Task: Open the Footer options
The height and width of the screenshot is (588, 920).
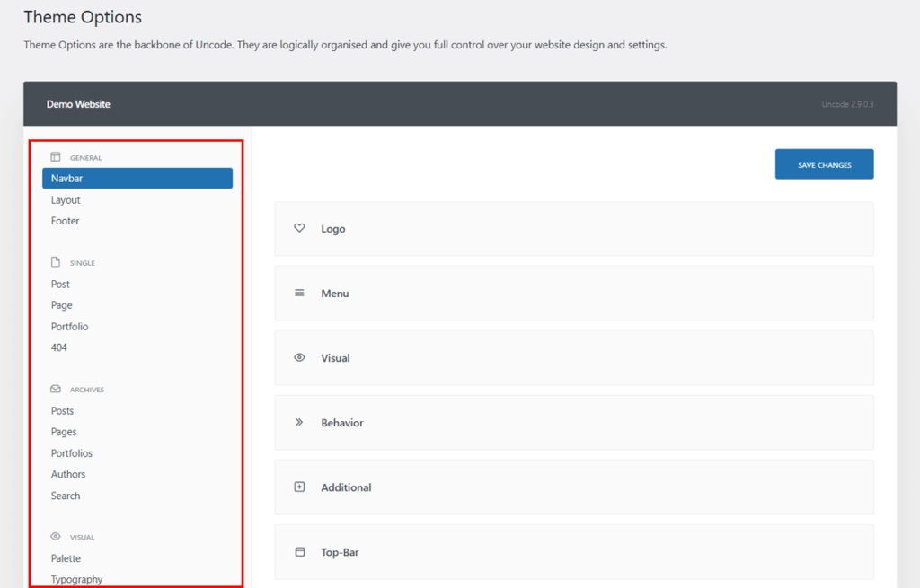Action: pyautogui.click(x=65, y=220)
